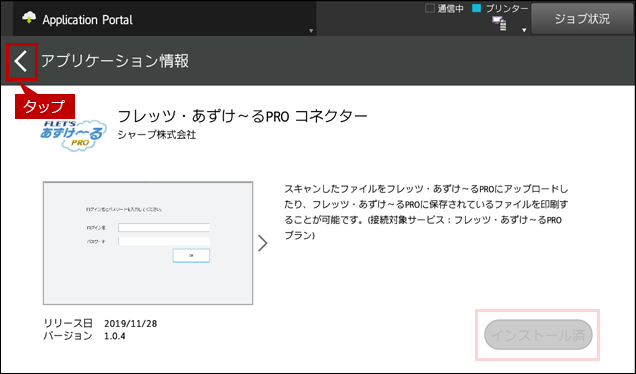Click the app description text
636x374 pixels.
426,212
